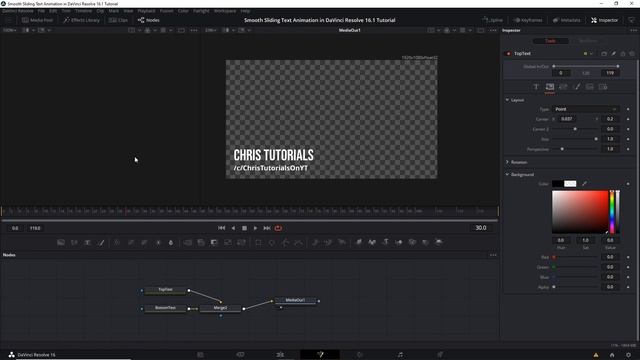Toggle keyframe diamond for Size
Viewport: 640px width, 360px height.
click(x=628, y=139)
